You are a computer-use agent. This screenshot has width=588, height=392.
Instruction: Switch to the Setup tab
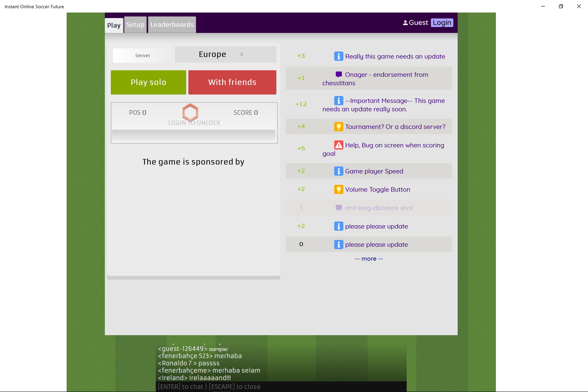[x=135, y=25]
